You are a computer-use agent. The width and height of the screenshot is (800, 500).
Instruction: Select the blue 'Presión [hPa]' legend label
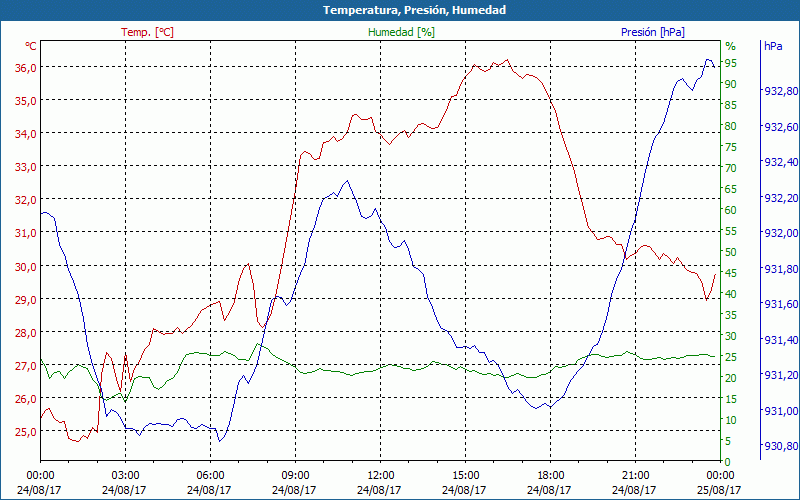click(x=653, y=32)
